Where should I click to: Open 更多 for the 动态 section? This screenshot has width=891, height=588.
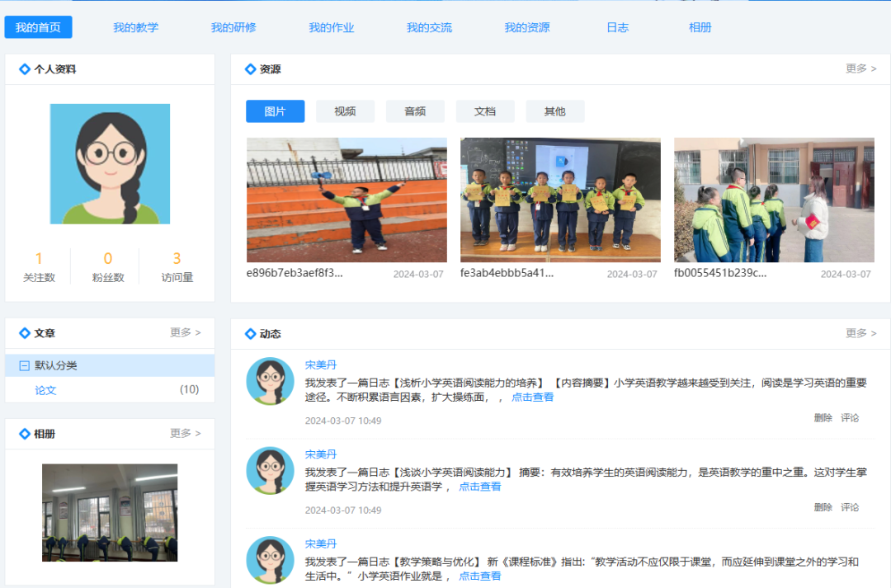coord(861,333)
